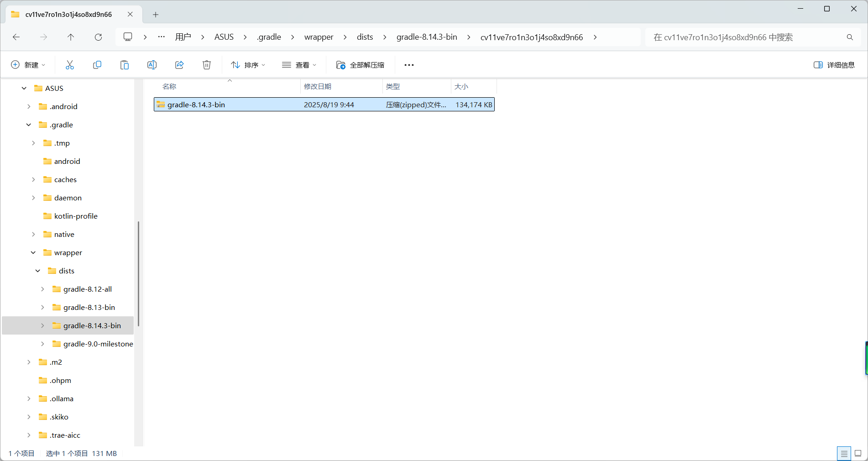Click the wrapper breadcrumb segment

pyautogui.click(x=319, y=37)
